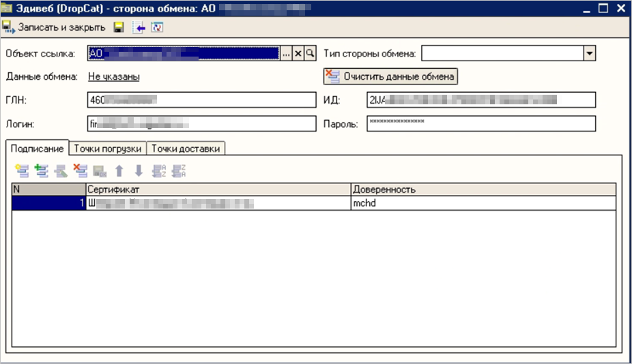Viewport: 632px width, 364px height.
Task: Click the refresh icon in the top toolbar
Action: click(x=157, y=27)
